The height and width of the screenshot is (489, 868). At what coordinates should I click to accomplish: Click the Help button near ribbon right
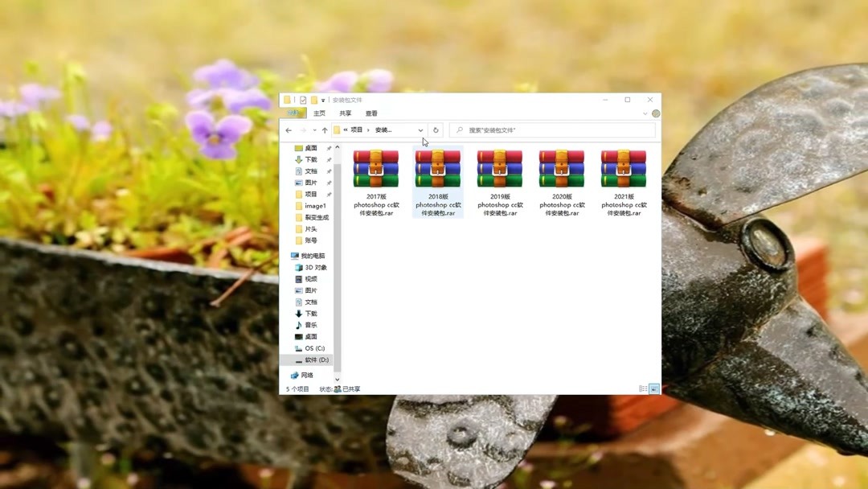pos(654,112)
